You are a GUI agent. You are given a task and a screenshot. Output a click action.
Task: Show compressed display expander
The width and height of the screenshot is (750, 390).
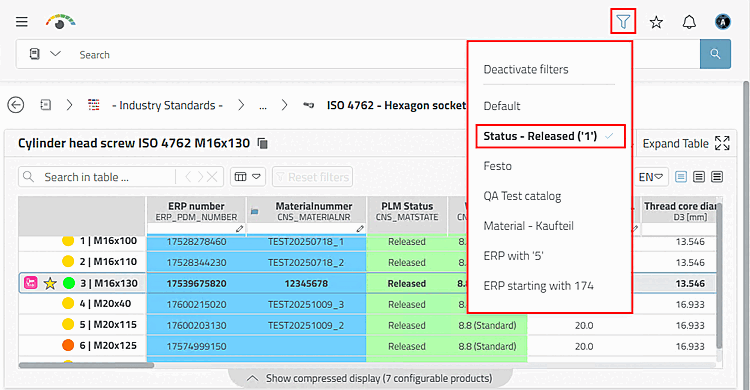370,379
